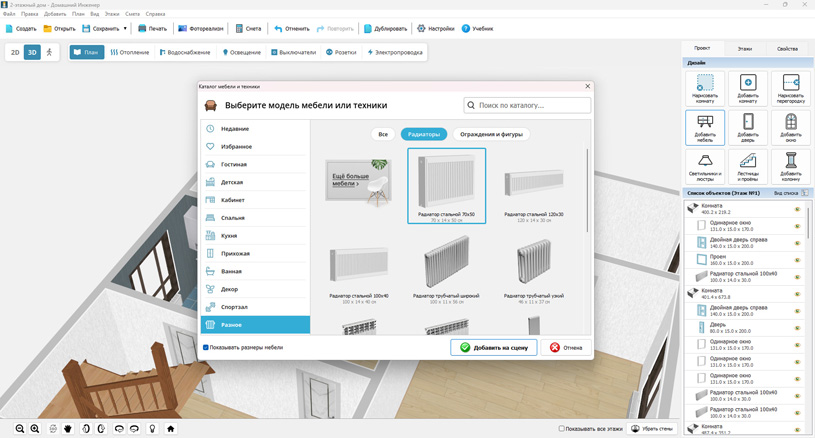The height and width of the screenshot is (438, 815).
Task: Hide 'Проем' item using eye toggle
Action: click(797, 259)
